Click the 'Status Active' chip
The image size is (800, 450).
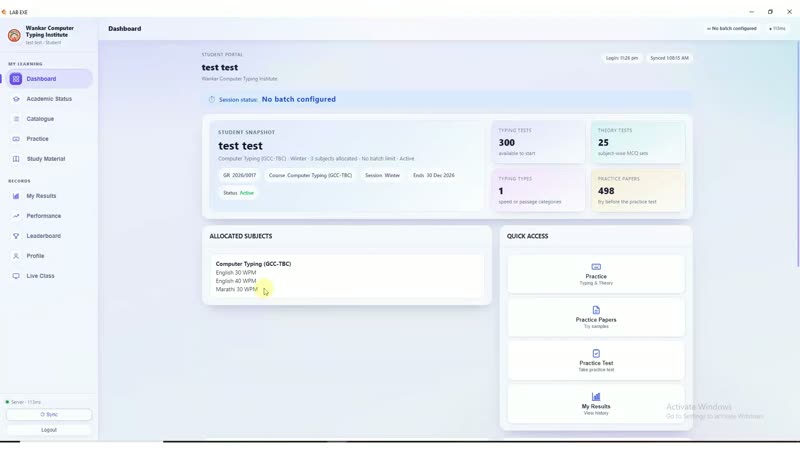pyautogui.click(x=238, y=193)
